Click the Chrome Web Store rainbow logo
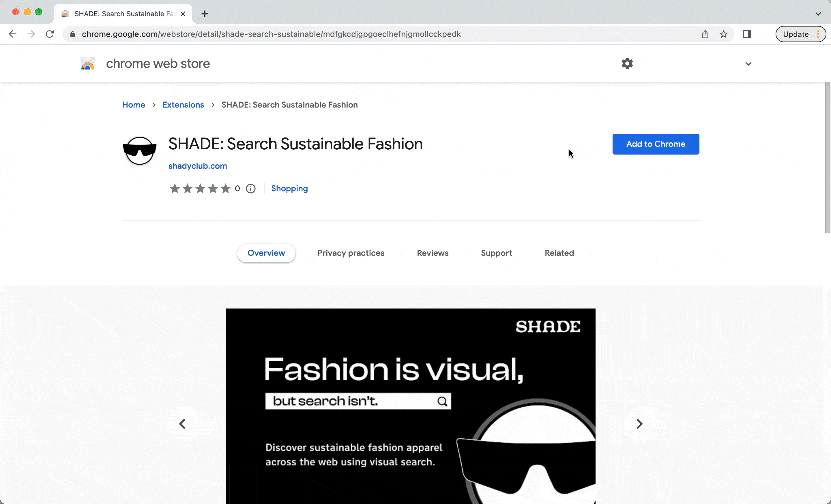 (88, 63)
